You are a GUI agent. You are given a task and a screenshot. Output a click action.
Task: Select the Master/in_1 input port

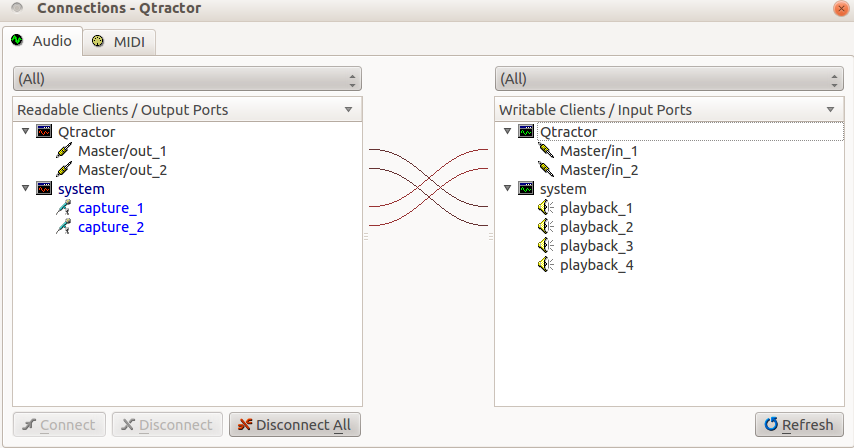click(x=599, y=151)
